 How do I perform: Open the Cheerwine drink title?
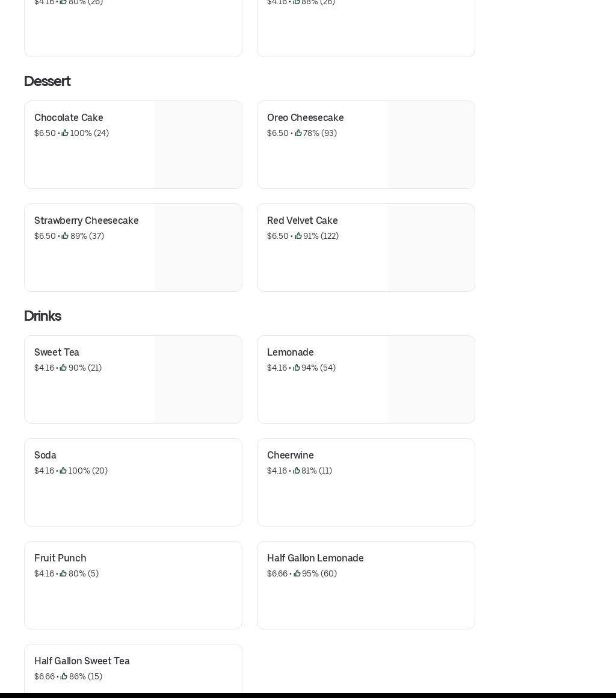tap(290, 455)
